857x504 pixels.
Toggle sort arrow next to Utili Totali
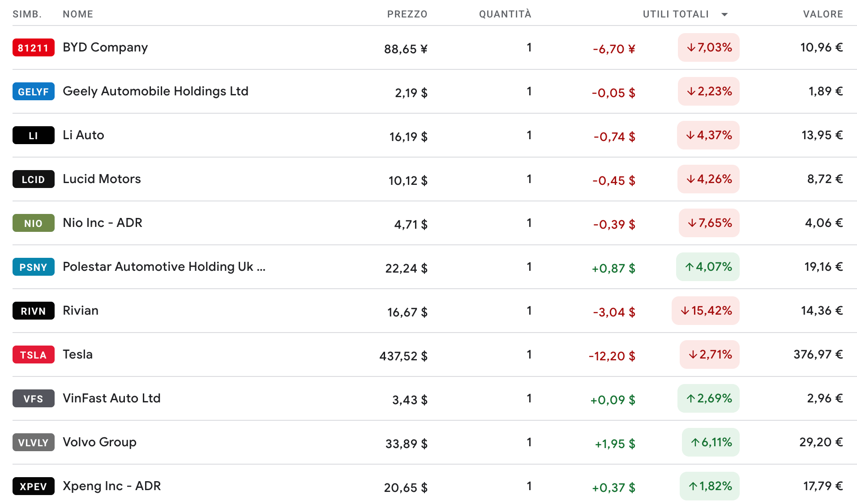coord(724,14)
